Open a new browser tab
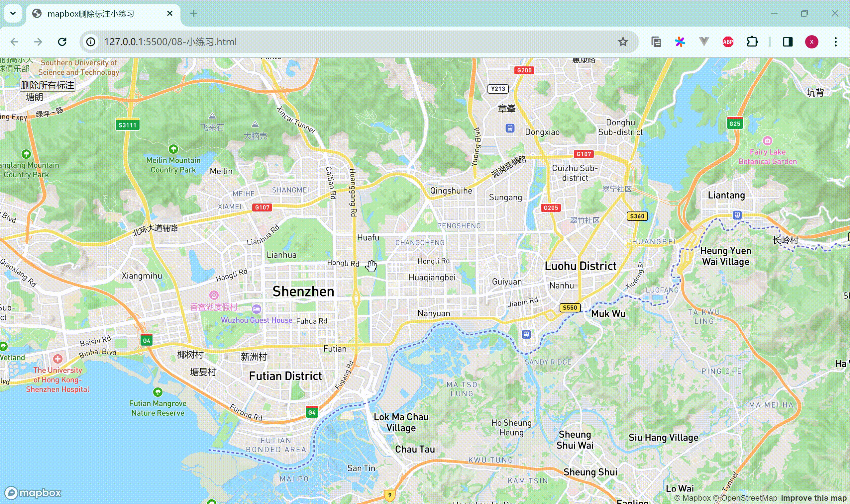 (x=193, y=14)
